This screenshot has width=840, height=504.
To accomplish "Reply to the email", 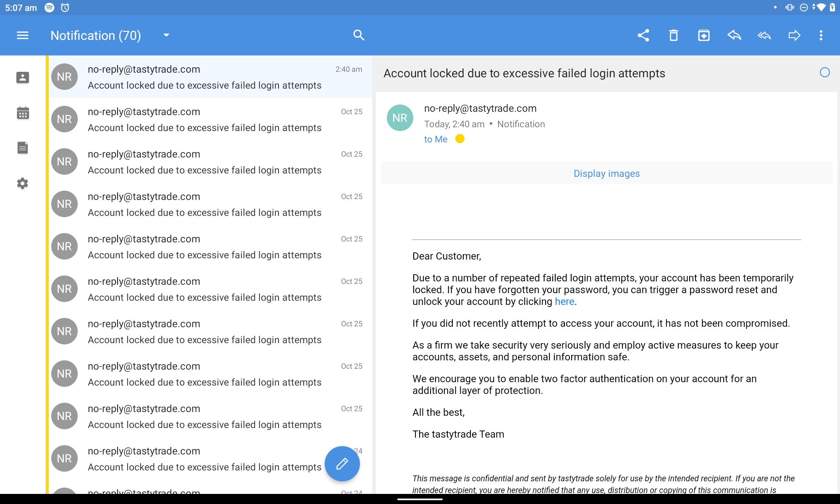I will point(734,35).
